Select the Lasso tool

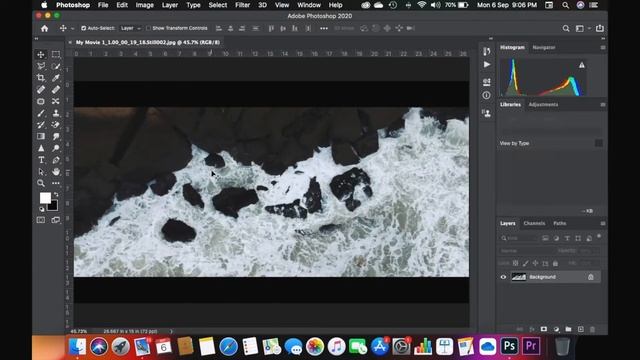click(41, 66)
